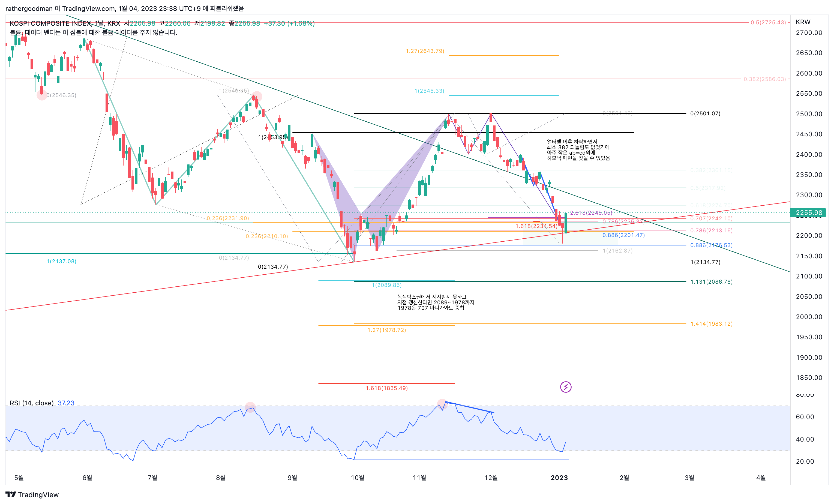Select the 1.618(2234.54) red level label
Screen dimensions: 834x504
coord(536,226)
